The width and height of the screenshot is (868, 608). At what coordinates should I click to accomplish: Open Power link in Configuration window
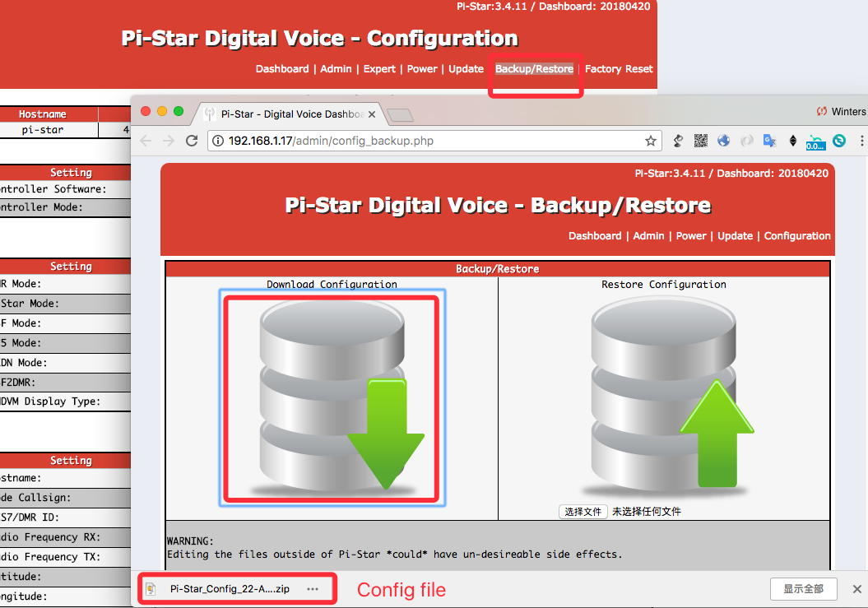[422, 68]
